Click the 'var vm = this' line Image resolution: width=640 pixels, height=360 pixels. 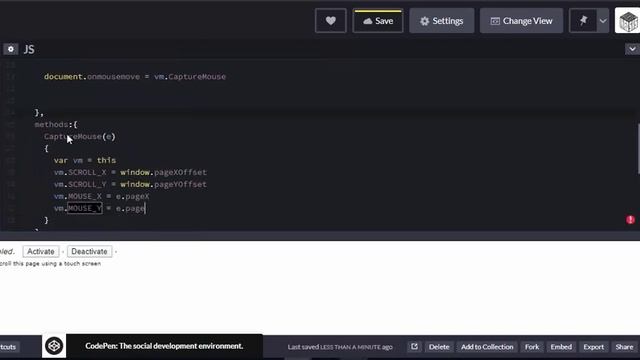coord(85,160)
